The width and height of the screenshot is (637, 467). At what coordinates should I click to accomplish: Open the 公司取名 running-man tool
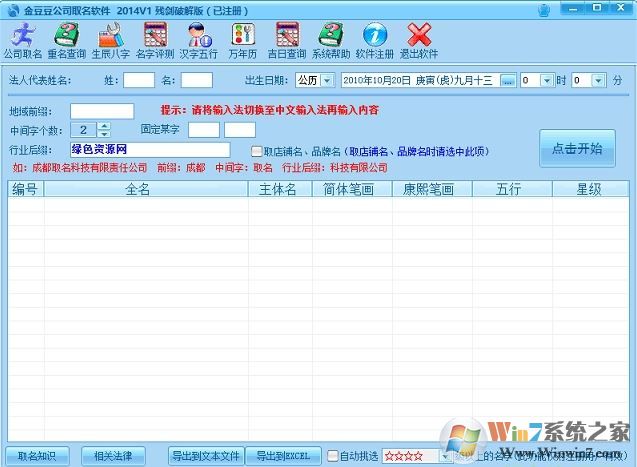[x=23, y=41]
